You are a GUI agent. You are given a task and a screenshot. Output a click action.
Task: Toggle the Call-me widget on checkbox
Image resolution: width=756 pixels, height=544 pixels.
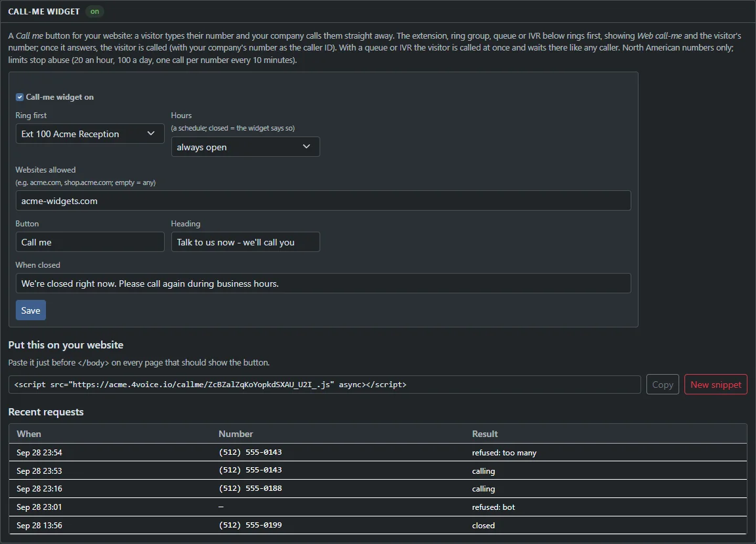coord(19,97)
